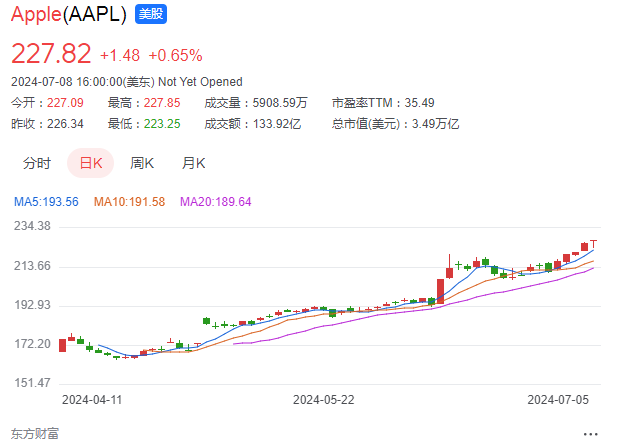
Task: Click the price change +1.48
Action: pos(120,55)
